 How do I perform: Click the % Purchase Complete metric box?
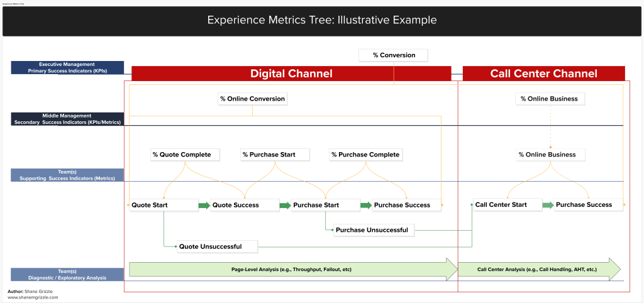(x=365, y=155)
